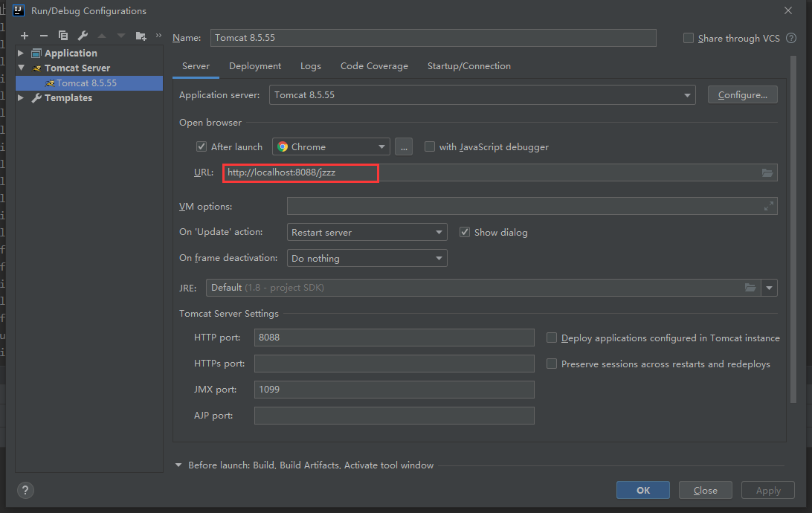Image resolution: width=812 pixels, height=513 pixels.
Task: Add new configuration with plus icon
Action: pyautogui.click(x=25, y=36)
